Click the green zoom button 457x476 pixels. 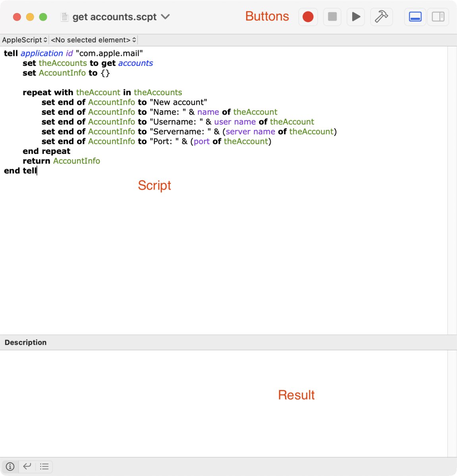43,17
